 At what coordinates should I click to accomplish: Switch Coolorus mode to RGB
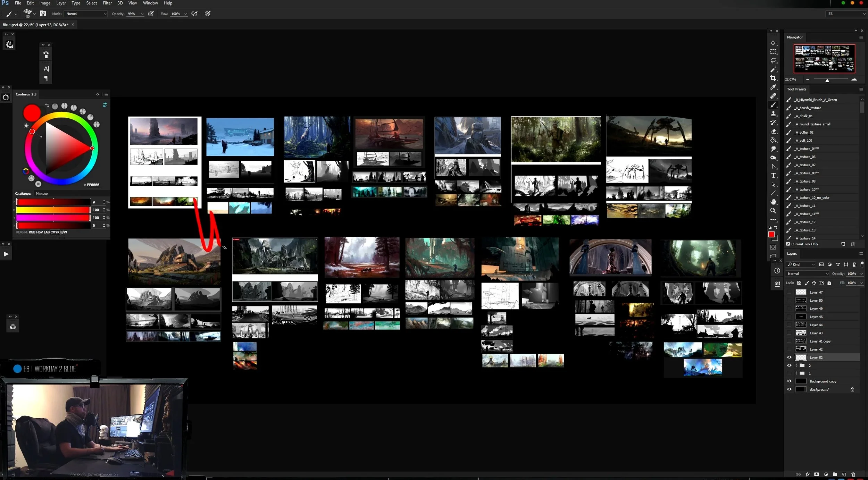[x=32, y=232]
